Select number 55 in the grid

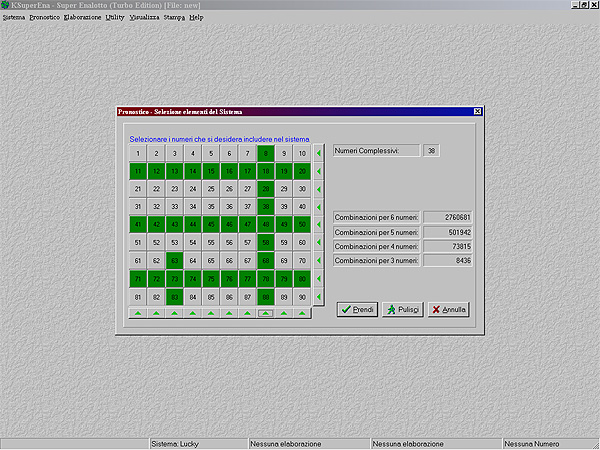click(x=211, y=242)
